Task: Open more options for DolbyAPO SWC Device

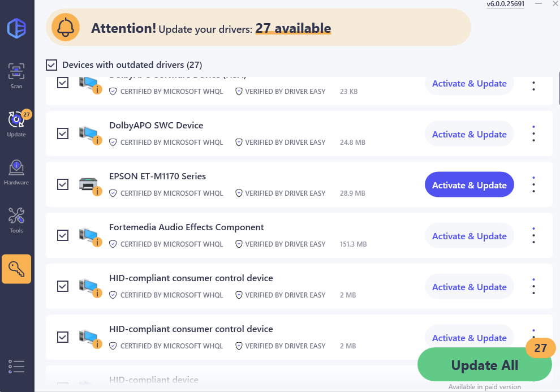Action: (x=533, y=134)
